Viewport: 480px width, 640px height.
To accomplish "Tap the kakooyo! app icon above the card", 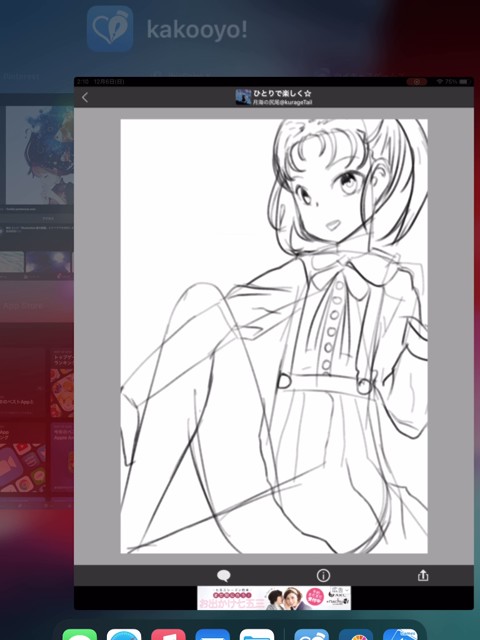I will 110,29.
